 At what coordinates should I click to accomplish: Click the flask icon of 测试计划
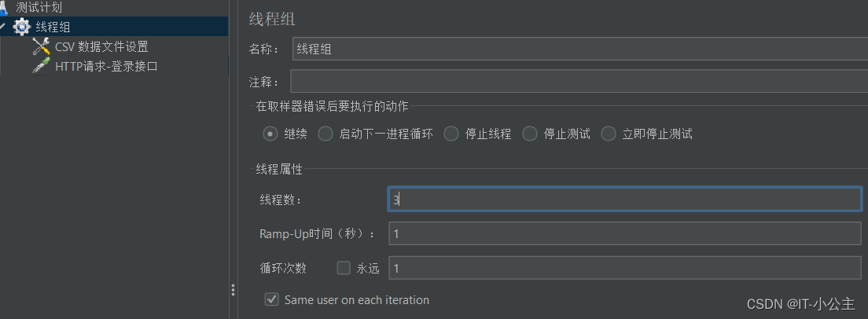(3, 7)
